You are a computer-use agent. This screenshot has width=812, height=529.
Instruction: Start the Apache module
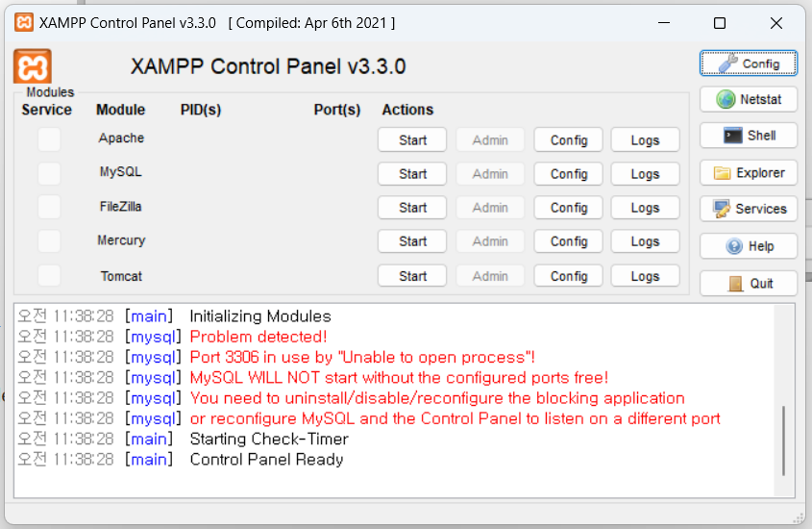point(412,139)
